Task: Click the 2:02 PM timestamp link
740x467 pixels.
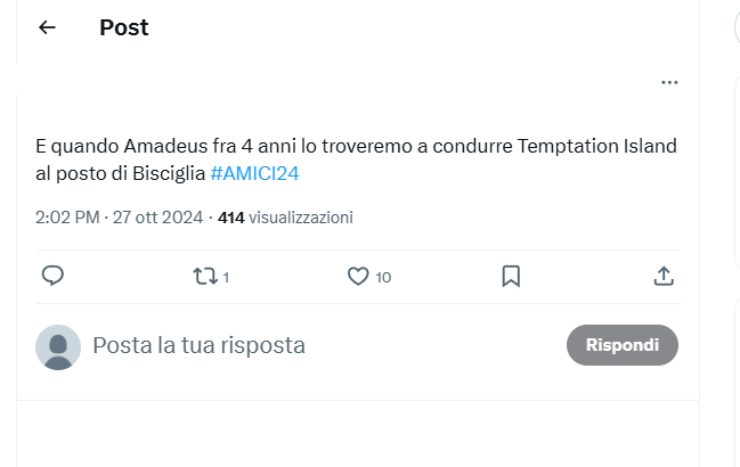Action: click(67, 217)
